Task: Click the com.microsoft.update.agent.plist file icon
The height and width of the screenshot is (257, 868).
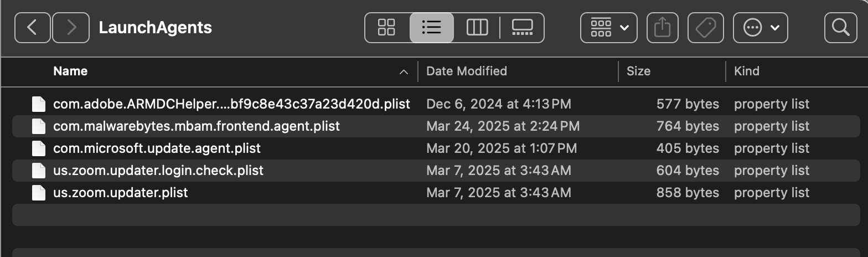Action: pyautogui.click(x=38, y=148)
